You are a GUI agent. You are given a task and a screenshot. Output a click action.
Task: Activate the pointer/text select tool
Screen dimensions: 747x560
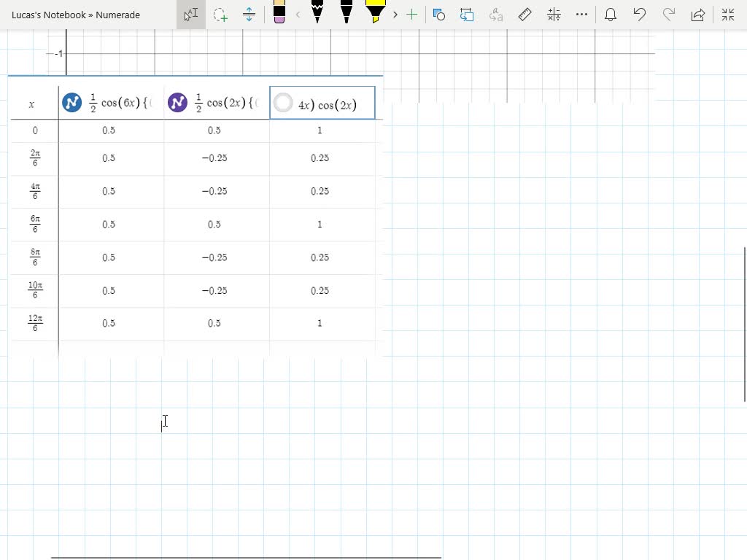coord(191,15)
